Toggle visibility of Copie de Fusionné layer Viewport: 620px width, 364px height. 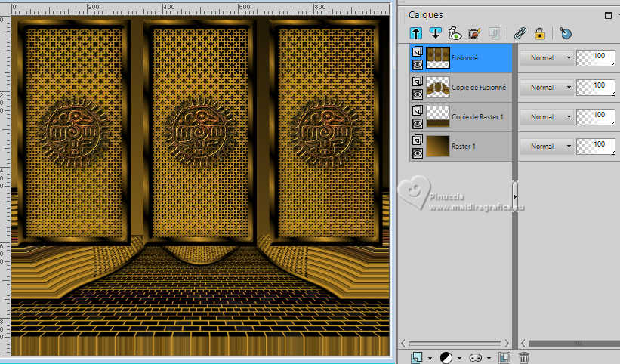coord(417,94)
